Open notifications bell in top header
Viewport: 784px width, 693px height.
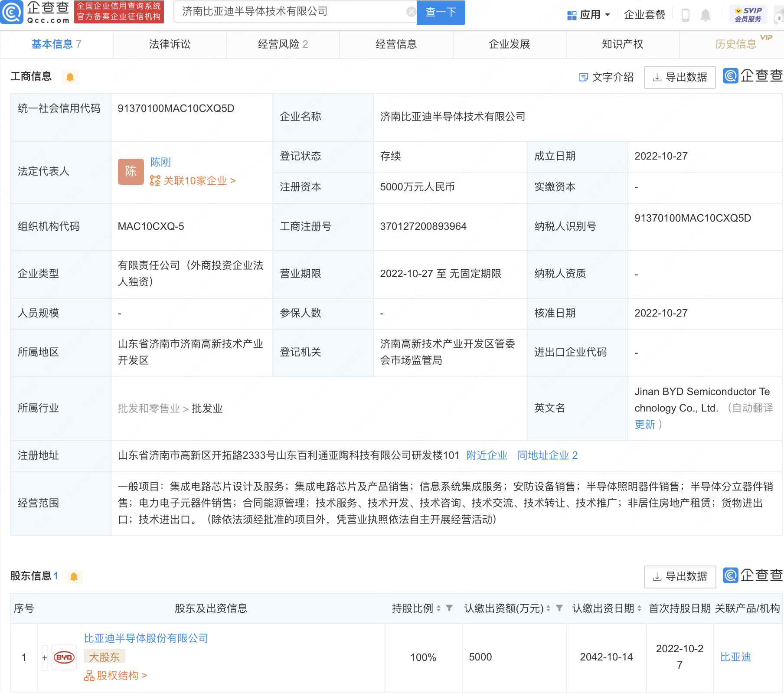tap(706, 15)
